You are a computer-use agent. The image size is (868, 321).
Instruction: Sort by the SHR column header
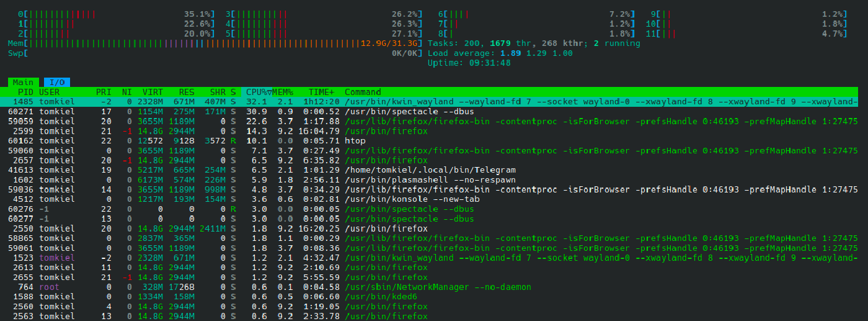(218, 92)
